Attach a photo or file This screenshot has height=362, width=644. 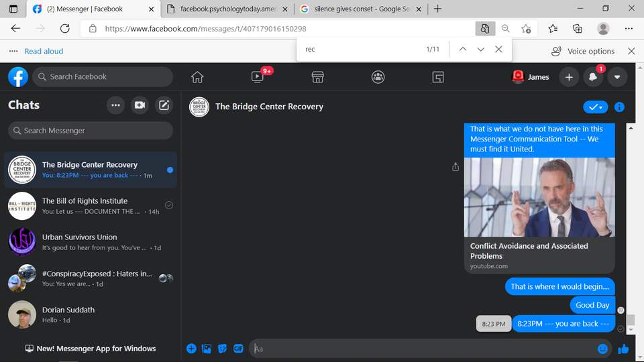coord(207,349)
